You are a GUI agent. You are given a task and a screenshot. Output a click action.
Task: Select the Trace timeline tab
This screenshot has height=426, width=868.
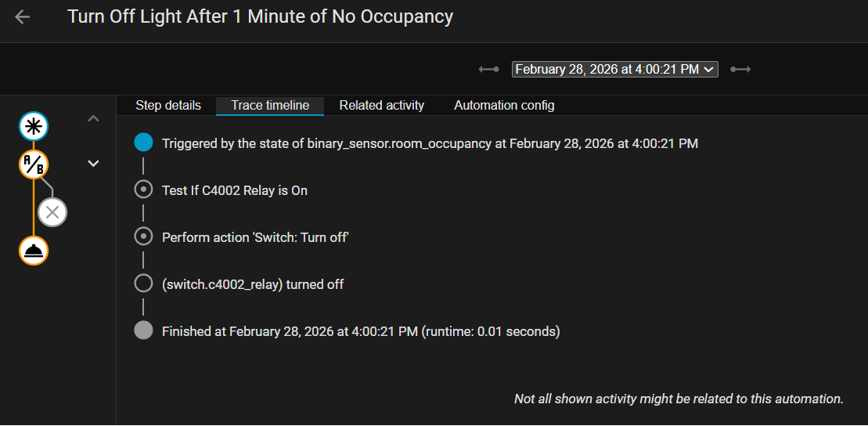coord(270,106)
